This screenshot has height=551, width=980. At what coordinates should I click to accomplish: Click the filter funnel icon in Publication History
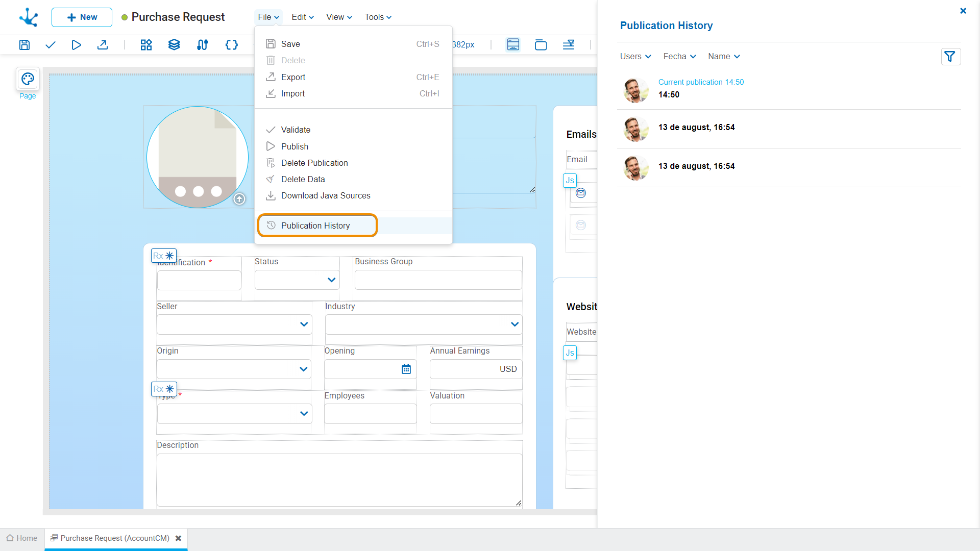[x=950, y=57]
